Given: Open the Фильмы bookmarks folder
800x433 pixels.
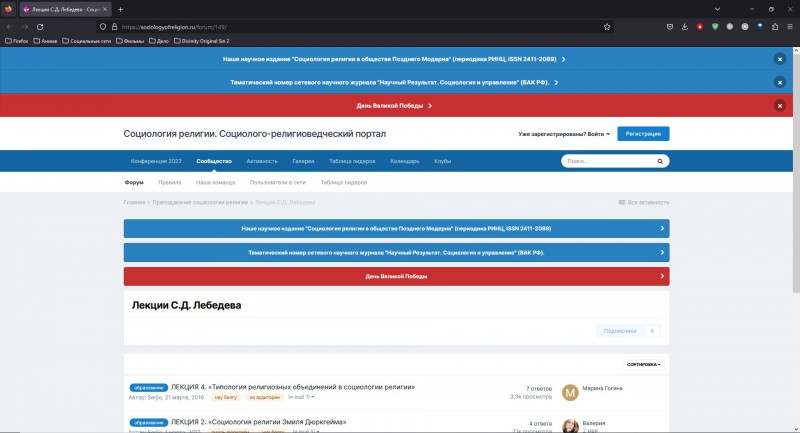Looking at the screenshot, I should (130, 41).
